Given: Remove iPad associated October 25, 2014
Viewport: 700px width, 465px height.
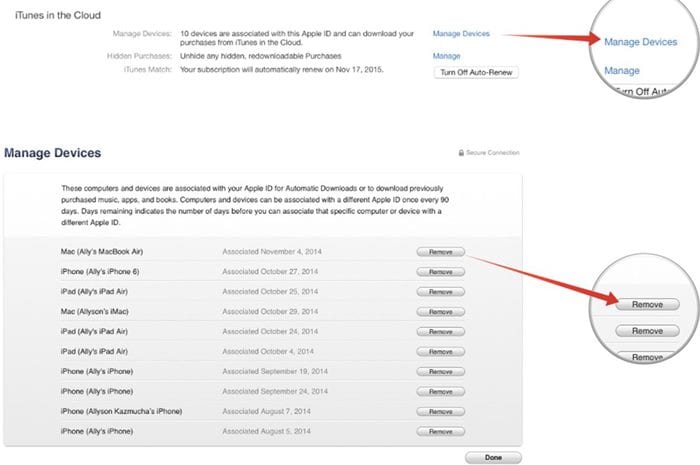Looking at the screenshot, I should (441, 292).
